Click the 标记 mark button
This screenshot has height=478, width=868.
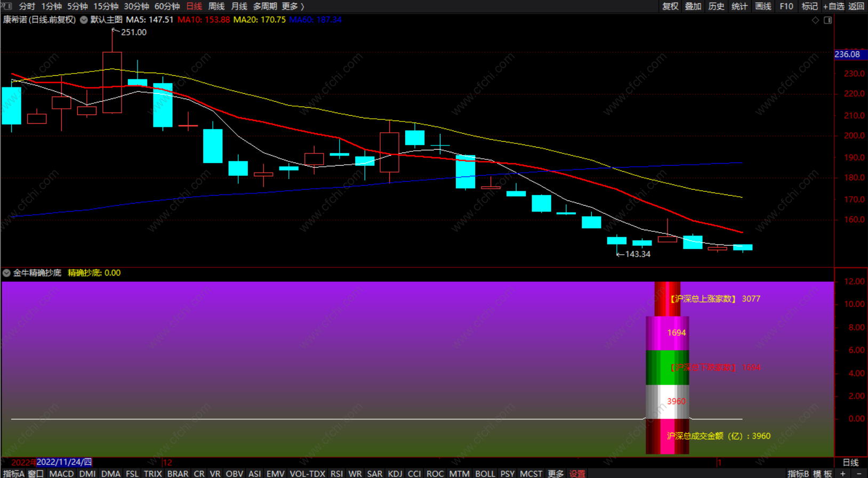coord(809,6)
